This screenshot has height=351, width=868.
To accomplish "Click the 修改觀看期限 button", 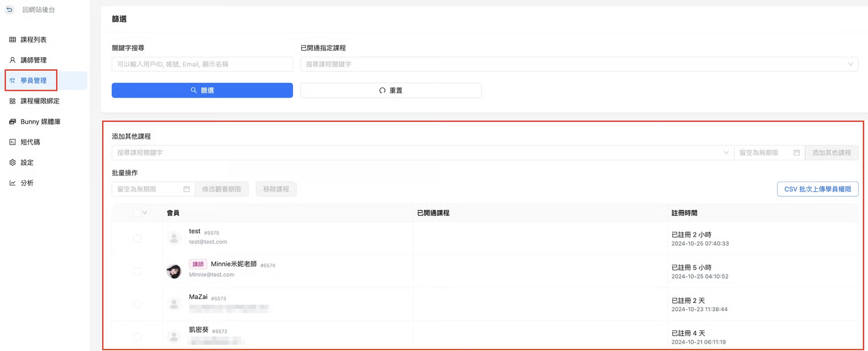I will point(222,189).
